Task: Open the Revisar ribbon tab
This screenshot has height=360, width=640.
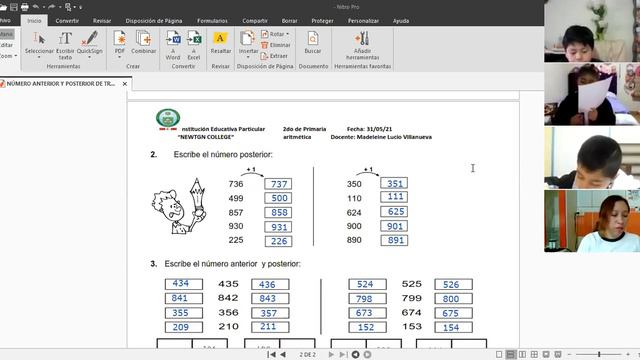Action: click(x=102, y=20)
